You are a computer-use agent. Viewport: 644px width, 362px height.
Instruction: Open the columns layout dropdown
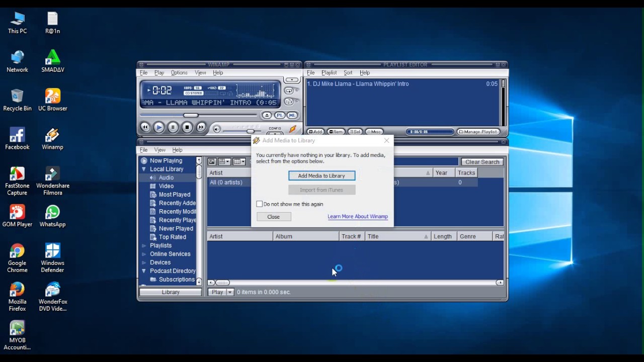coord(239,162)
